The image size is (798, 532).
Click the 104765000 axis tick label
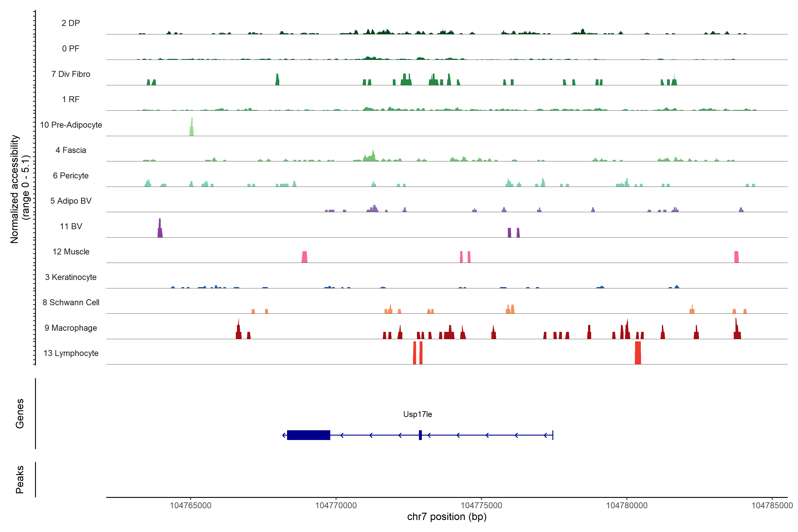pyautogui.click(x=190, y=505)
